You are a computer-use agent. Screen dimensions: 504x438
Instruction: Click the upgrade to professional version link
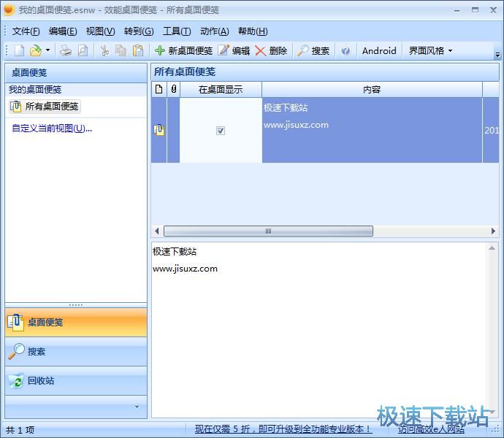283,429
